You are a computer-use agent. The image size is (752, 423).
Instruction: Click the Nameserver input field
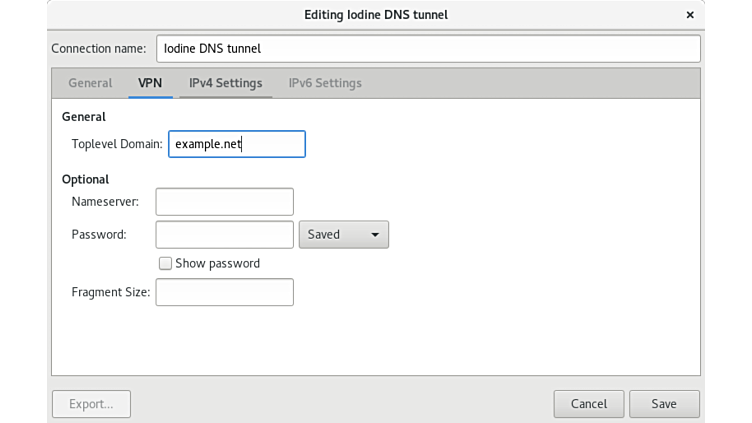click(x=224, y=202)
